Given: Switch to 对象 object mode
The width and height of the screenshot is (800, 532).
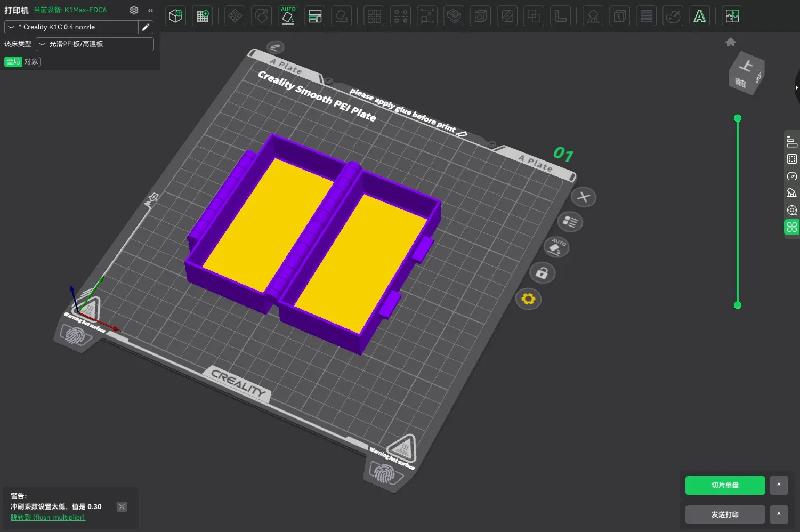Looking at the screenshot, I should click(x=31, y=62).
